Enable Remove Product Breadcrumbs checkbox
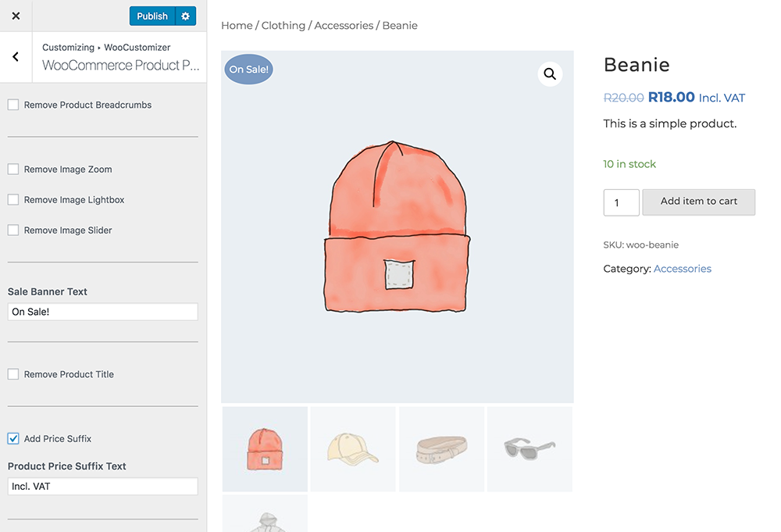 coord(13,105)
